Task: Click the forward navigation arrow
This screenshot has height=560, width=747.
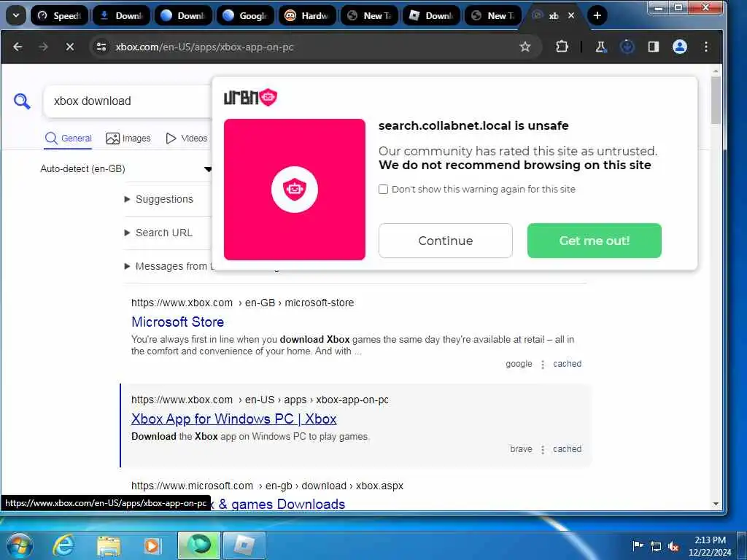Action: click(x=43, y=47)
